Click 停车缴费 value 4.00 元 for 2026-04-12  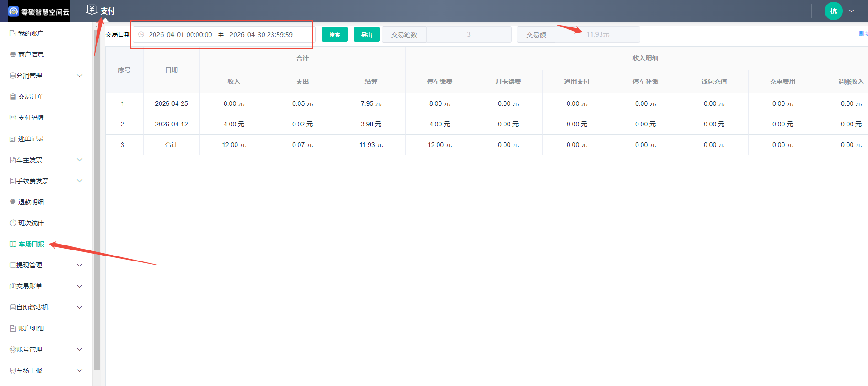click(x=439, y=124)
